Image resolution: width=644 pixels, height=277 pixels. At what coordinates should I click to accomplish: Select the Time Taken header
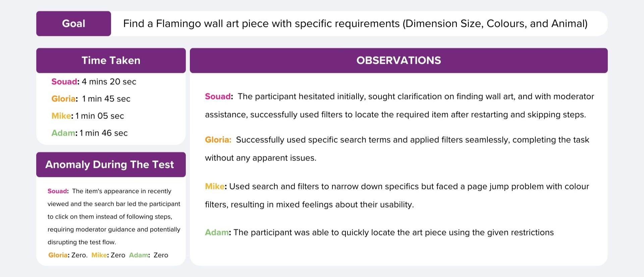pyautogui.click(x=111, y=60)
